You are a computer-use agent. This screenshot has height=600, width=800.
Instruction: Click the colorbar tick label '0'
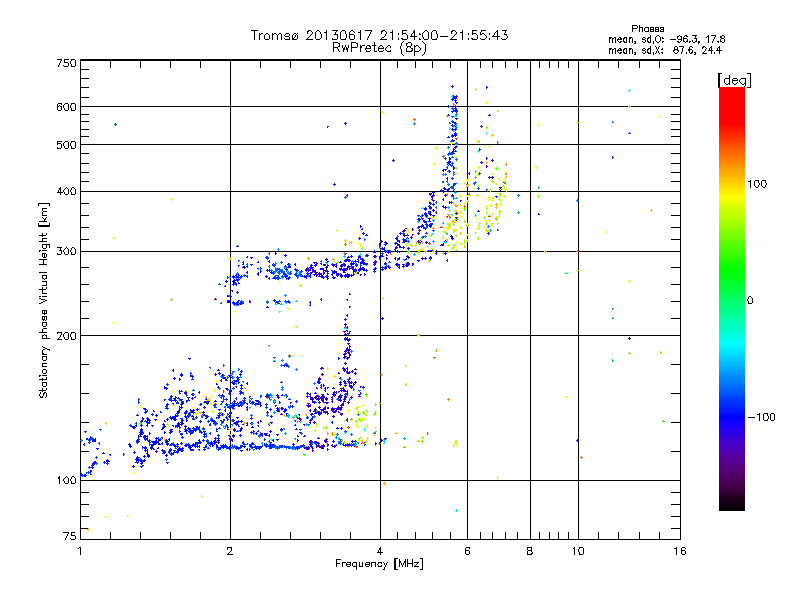[750, 301]
